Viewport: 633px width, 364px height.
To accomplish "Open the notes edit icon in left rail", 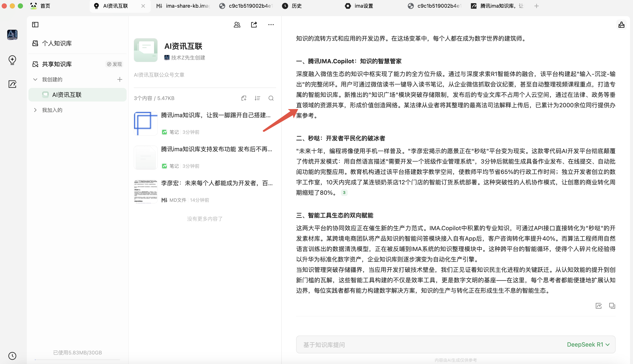I will click(x=12, y=84).
